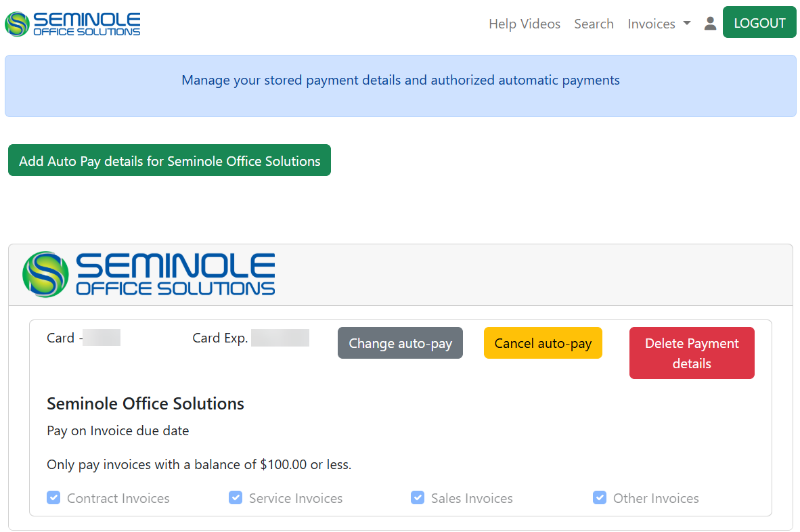Open the Help Videos page
This screenshot has height=532, width=800.
(x=525, y=24)
